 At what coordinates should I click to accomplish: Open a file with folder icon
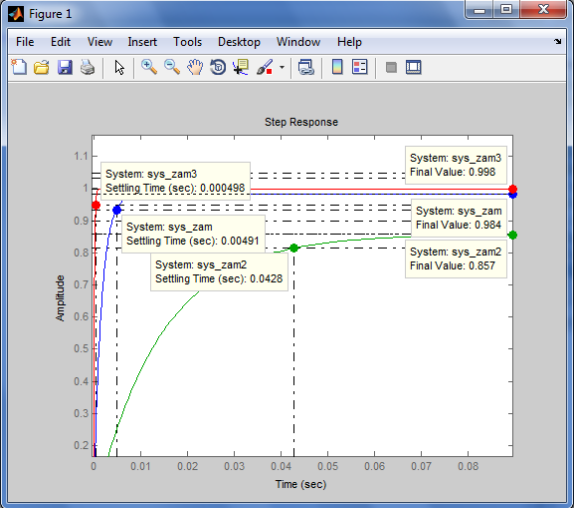pos(42,68)
